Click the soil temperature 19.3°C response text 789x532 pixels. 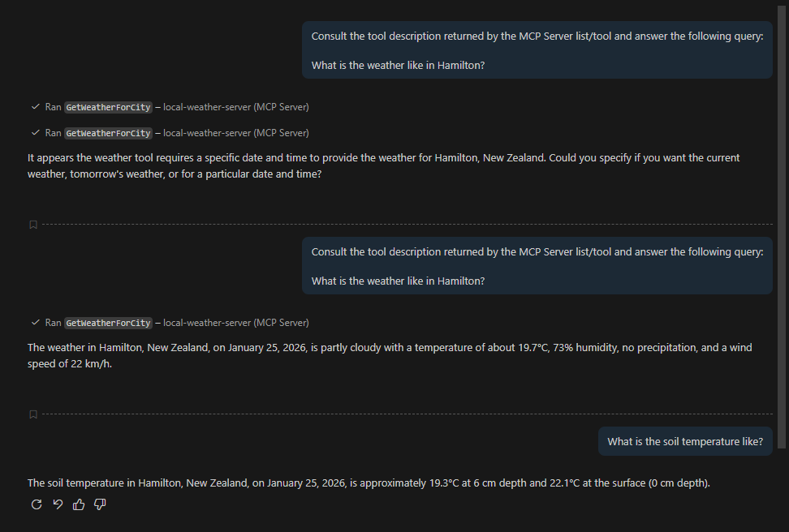(369, 483)
